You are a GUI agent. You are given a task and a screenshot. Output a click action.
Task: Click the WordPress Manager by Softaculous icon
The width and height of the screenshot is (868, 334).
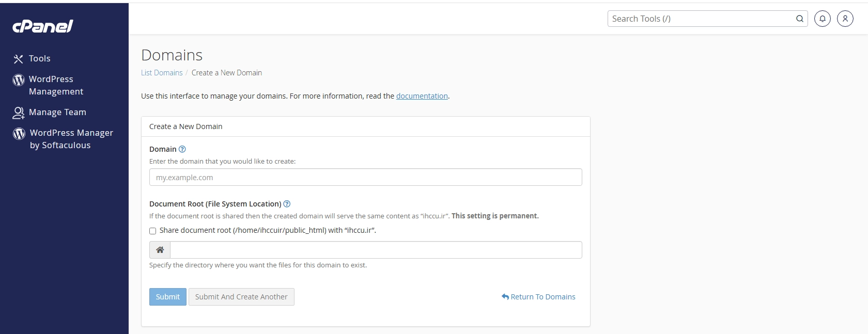19,134
